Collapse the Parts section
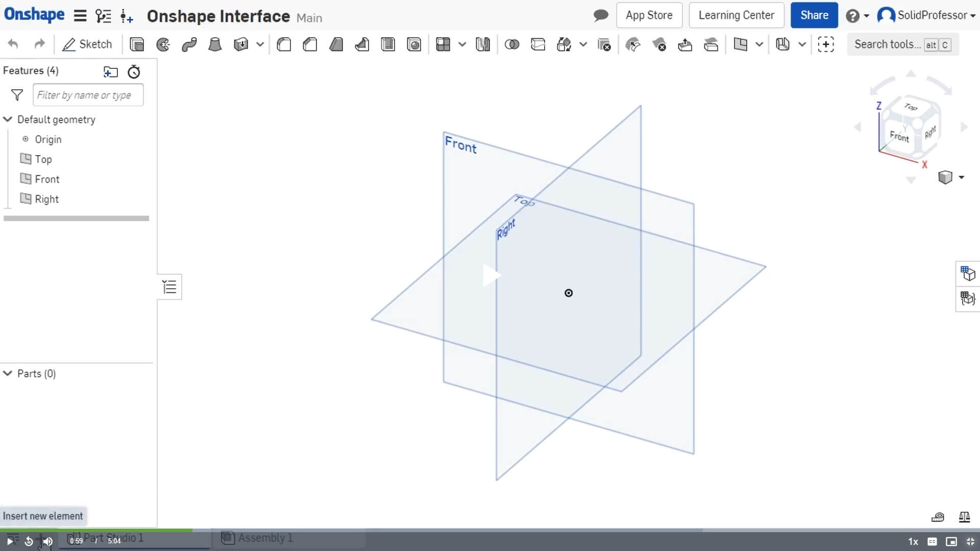Viewport: 980px width, 551px height. pyautogui.click(x=7, y=373)
